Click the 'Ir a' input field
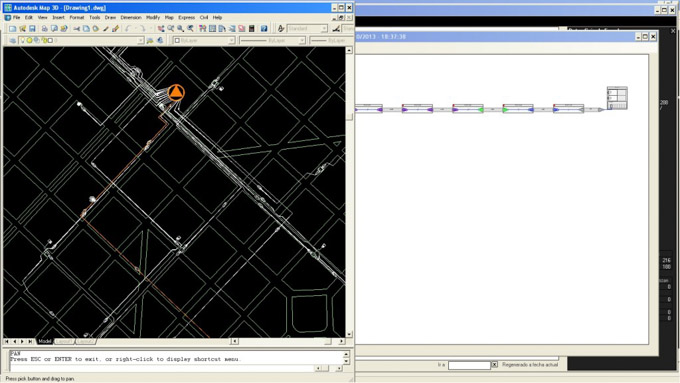Screen dimensions: 680x383 point(469,365)
